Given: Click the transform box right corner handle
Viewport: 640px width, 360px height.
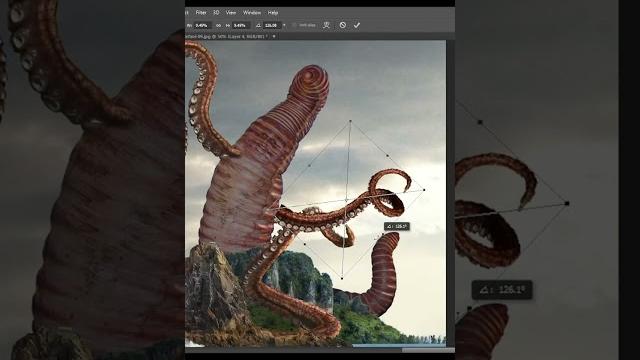Looking at the screenshot, I should pos(424,190).
